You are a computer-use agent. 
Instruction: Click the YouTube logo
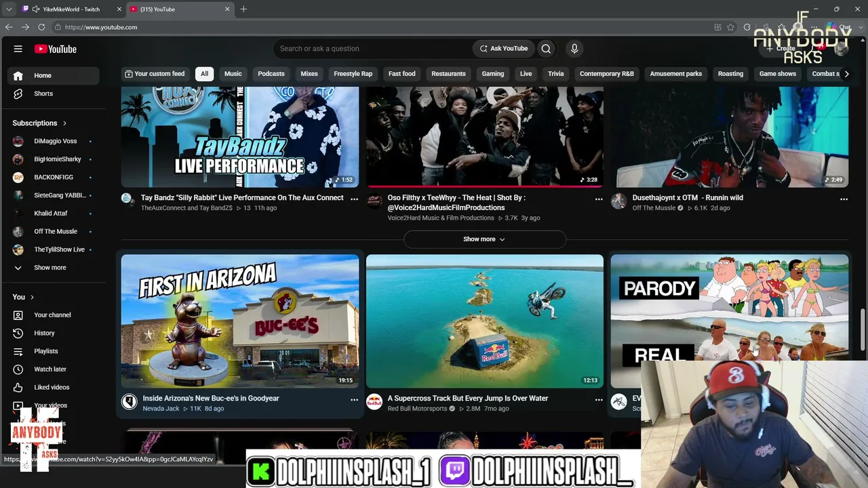(x=56, y=49)
